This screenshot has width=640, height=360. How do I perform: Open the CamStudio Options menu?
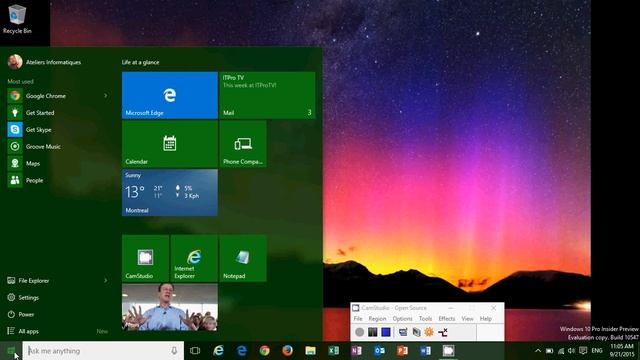pyautogui.click(x=402, y=318)
